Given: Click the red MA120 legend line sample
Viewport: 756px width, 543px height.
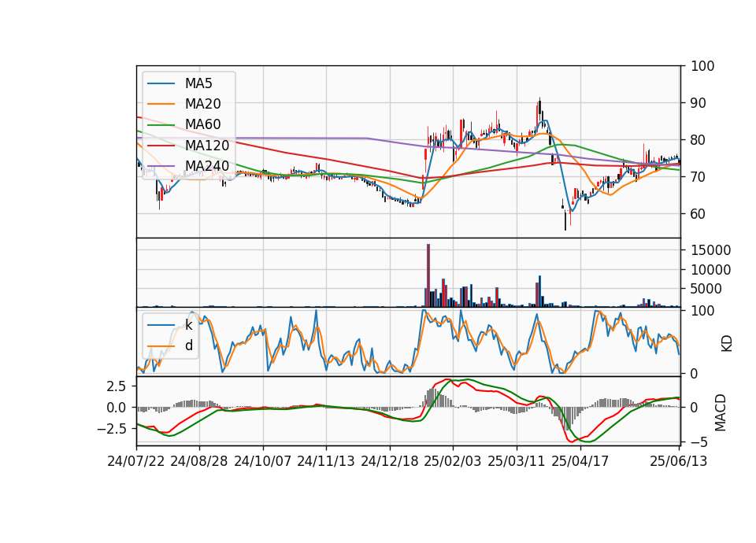Looking at the screenshot, I should (161, 146).
